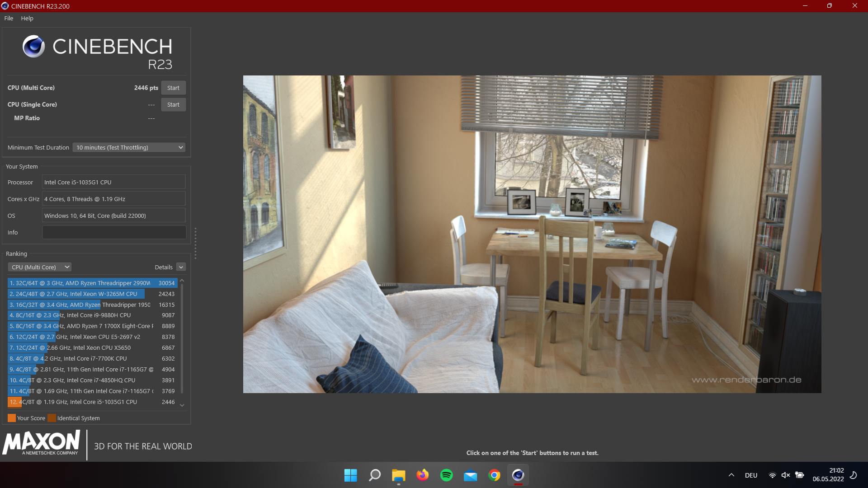Image resolution: width=868 pixels, height=488 pixels.
Task: Click the OS field Windows 10 64 Bit
Action: click(x=114, y=216)
